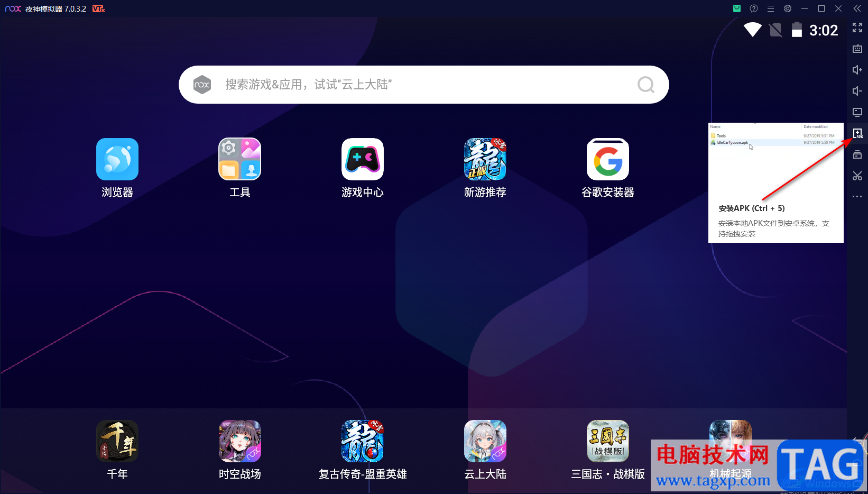
Task: Open the 浏览器 browser app
Action: pyautogui.click(x=117, y=159)
